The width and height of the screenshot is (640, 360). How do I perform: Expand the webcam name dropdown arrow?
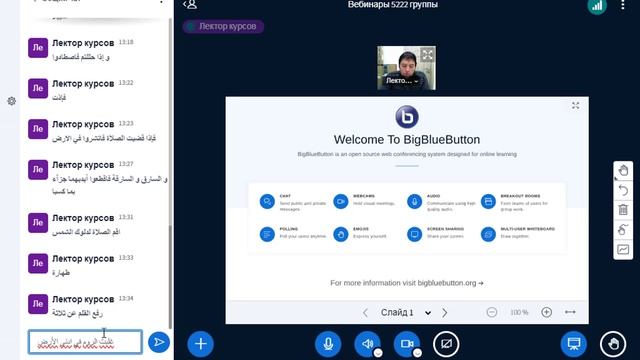(x=416, y=81)
